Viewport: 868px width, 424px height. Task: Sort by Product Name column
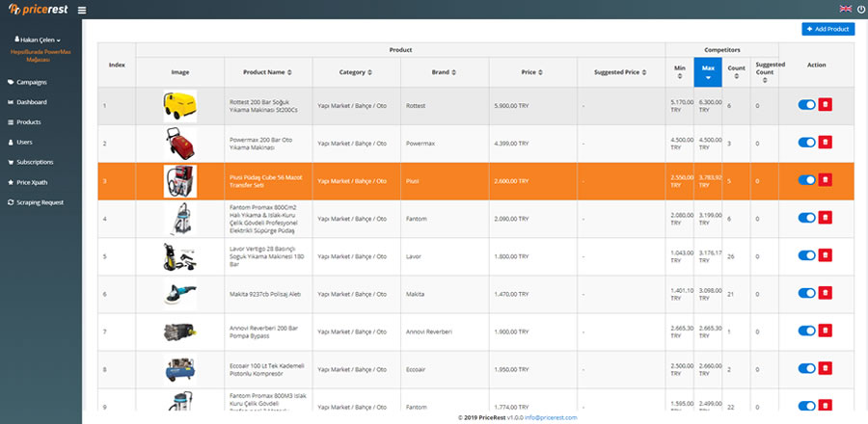[x=268, y=72]
